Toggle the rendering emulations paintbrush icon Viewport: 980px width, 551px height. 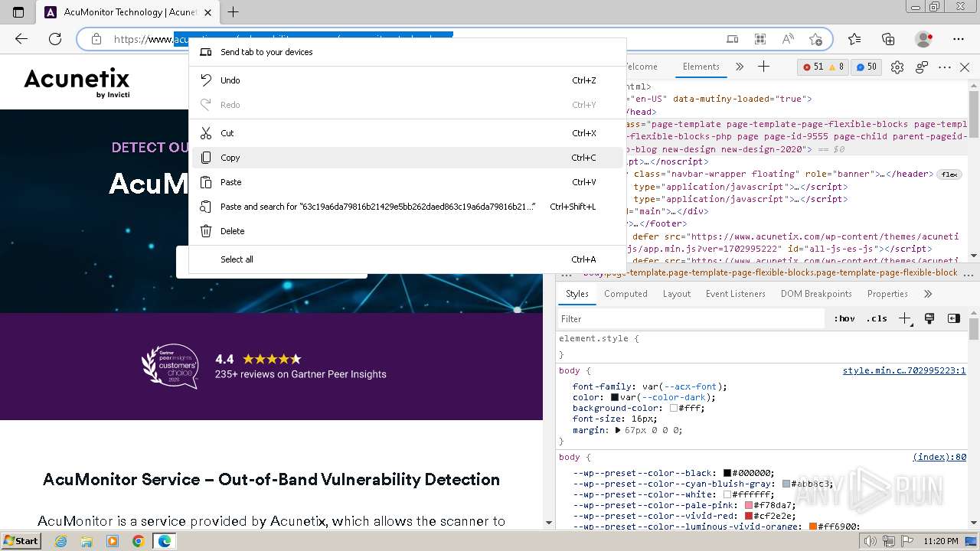tap(929, 318)
